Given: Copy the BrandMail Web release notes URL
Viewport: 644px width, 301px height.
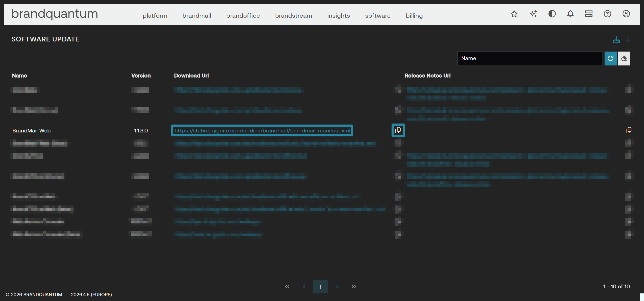Looking at the screenshot, I should tap(629, 130).
